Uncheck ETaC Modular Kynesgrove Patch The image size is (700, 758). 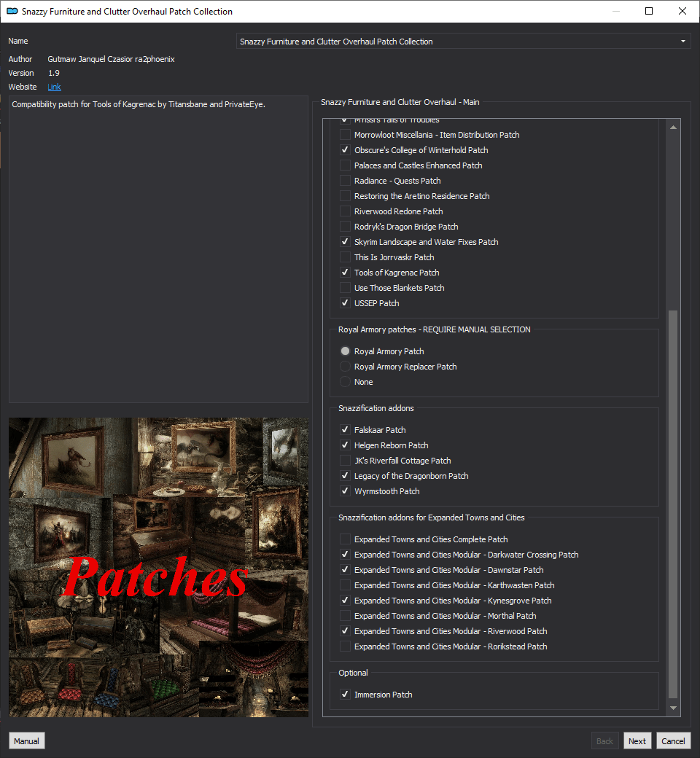[345, 601]
